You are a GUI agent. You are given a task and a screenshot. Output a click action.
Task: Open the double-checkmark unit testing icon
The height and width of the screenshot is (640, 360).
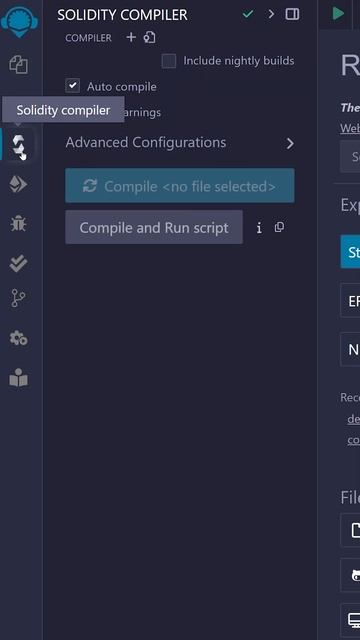click(x=18, y=263)
